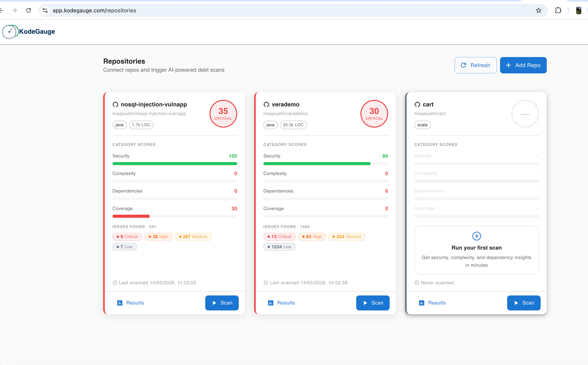Click the chart icon in cart Results
Image resolution: width=588 pixels, height=365 pixels.
point(422,303)
